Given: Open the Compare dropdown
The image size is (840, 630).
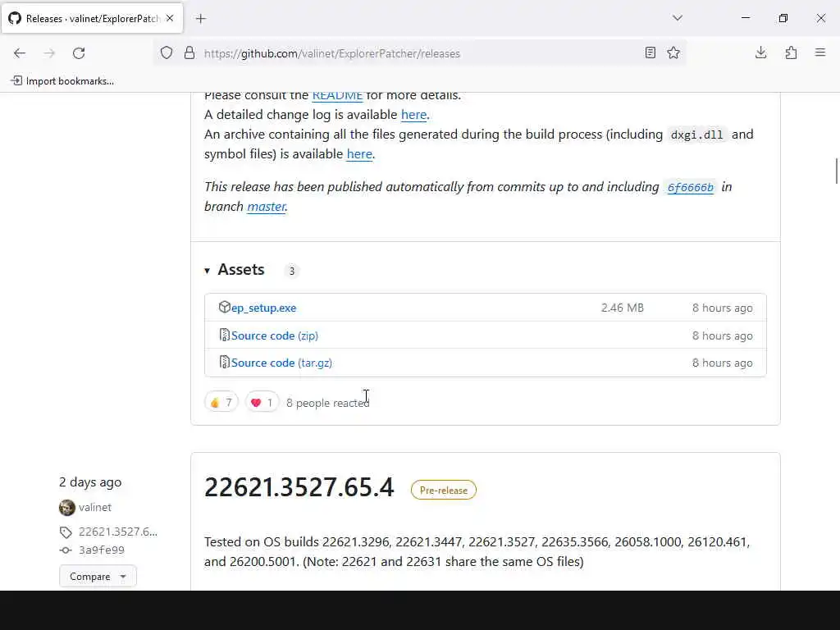Looking at the screenshot, I should pos(98,577).
